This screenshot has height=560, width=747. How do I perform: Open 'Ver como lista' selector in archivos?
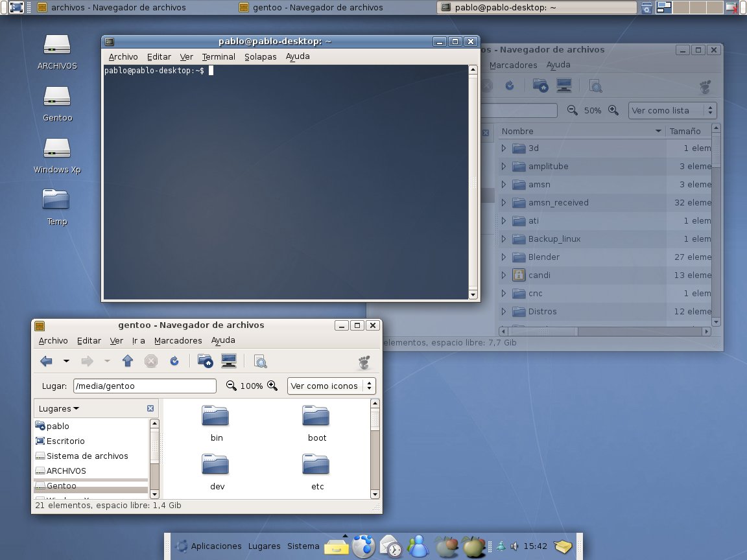click(x=672, y=110)
